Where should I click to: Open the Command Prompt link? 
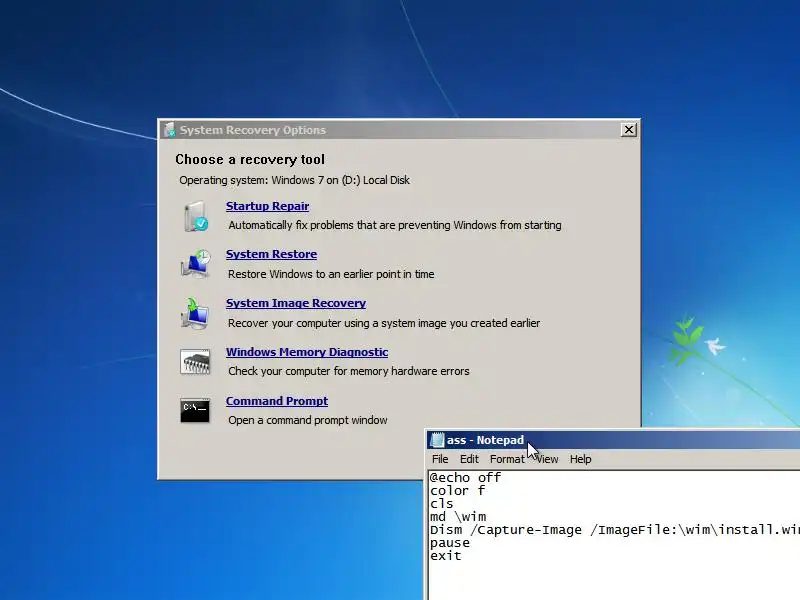point(277,401)
